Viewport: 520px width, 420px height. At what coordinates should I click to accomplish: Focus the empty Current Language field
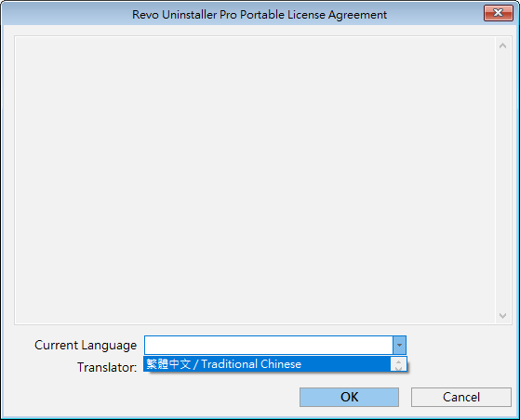(269, 345)
